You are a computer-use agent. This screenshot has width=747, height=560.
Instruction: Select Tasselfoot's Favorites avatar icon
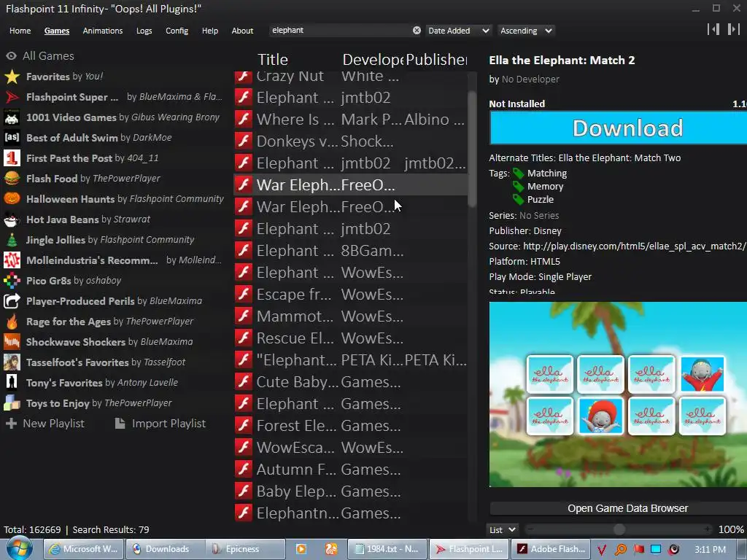[12, 362]
